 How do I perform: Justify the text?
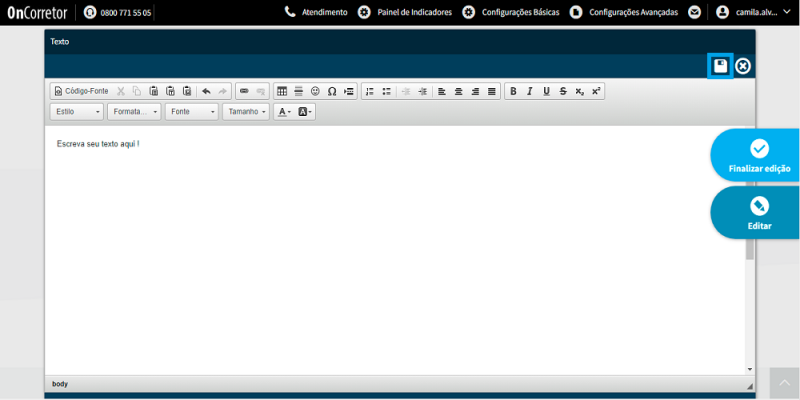[x=492, y=91]
